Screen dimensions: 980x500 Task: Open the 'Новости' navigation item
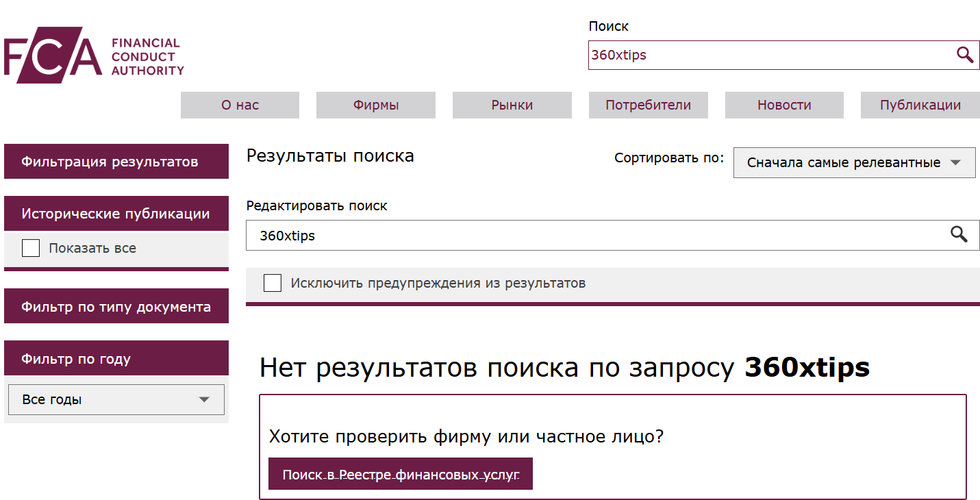coord(783,105)
